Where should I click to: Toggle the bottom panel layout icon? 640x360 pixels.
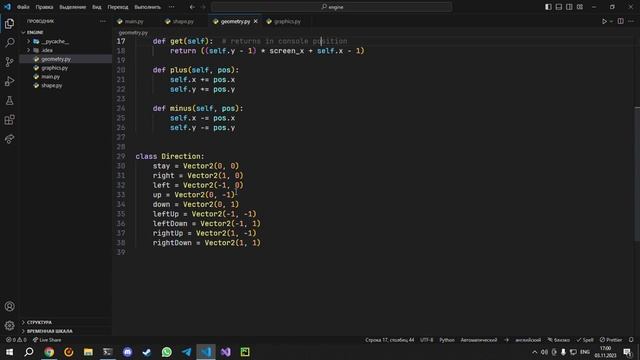(x=559, y=7)
